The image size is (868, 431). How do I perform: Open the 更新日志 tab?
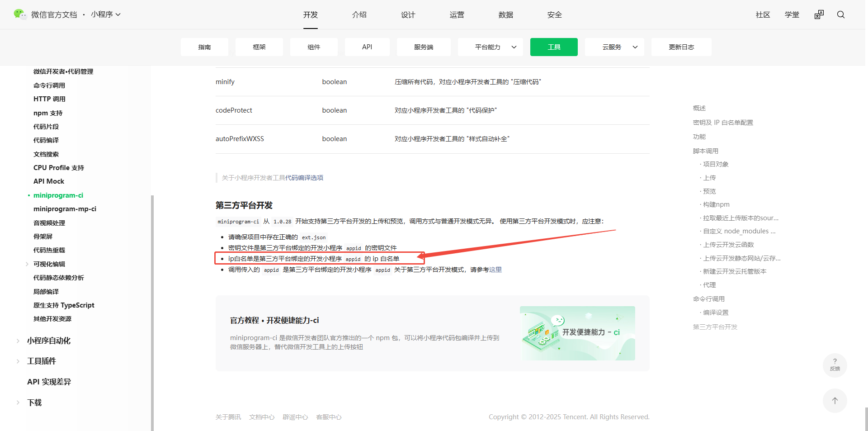pos(681,47)
